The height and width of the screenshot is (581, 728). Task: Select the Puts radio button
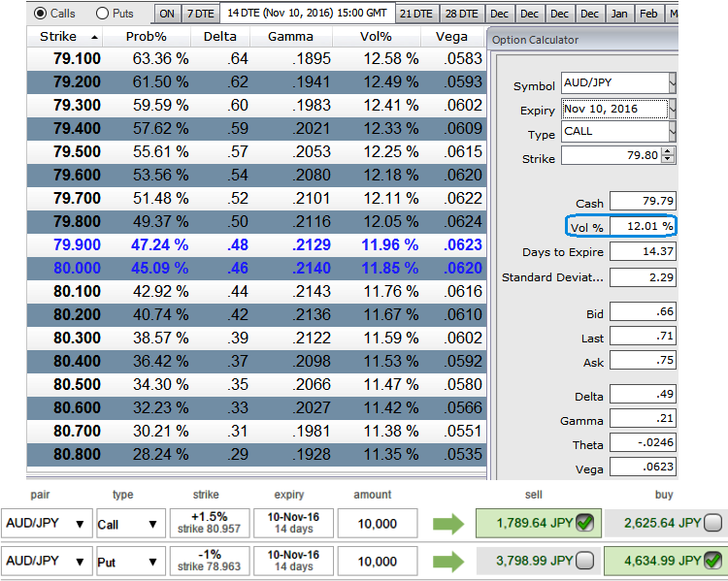[102, 14]
